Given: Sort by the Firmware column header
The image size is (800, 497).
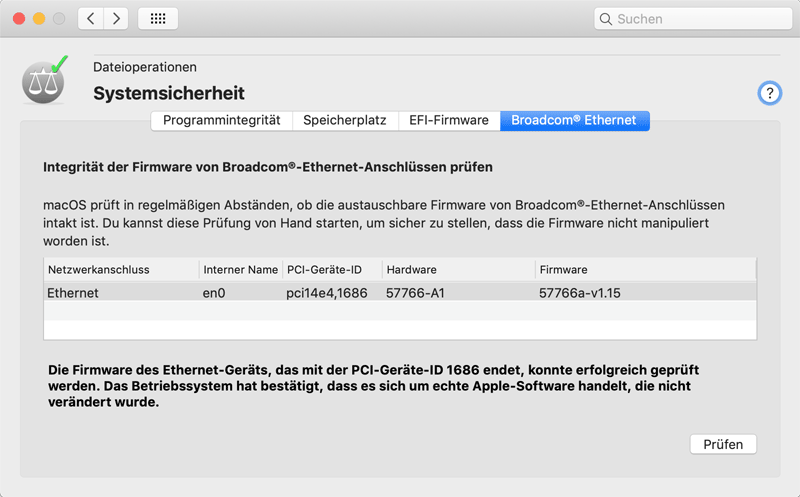Looking at the screenshot, I should 645,269.
